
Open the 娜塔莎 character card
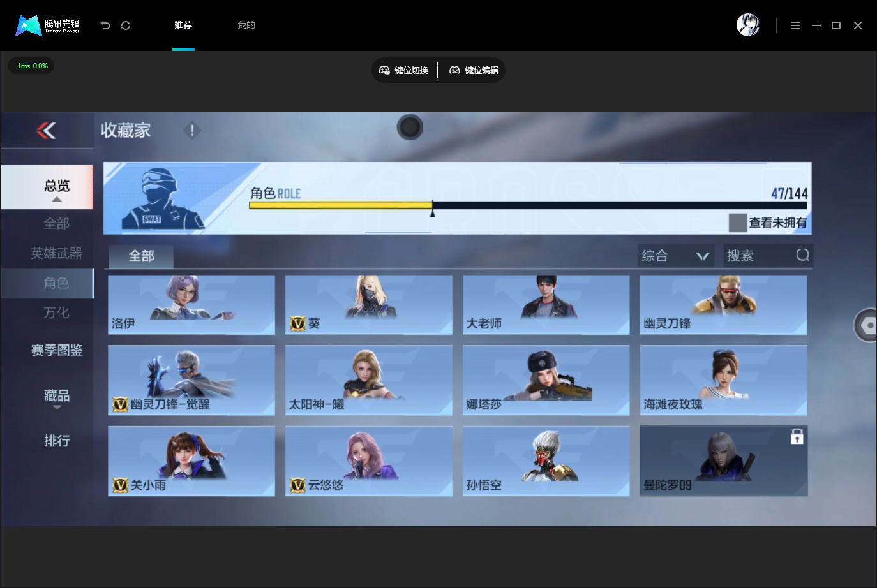tap(546, 380)
